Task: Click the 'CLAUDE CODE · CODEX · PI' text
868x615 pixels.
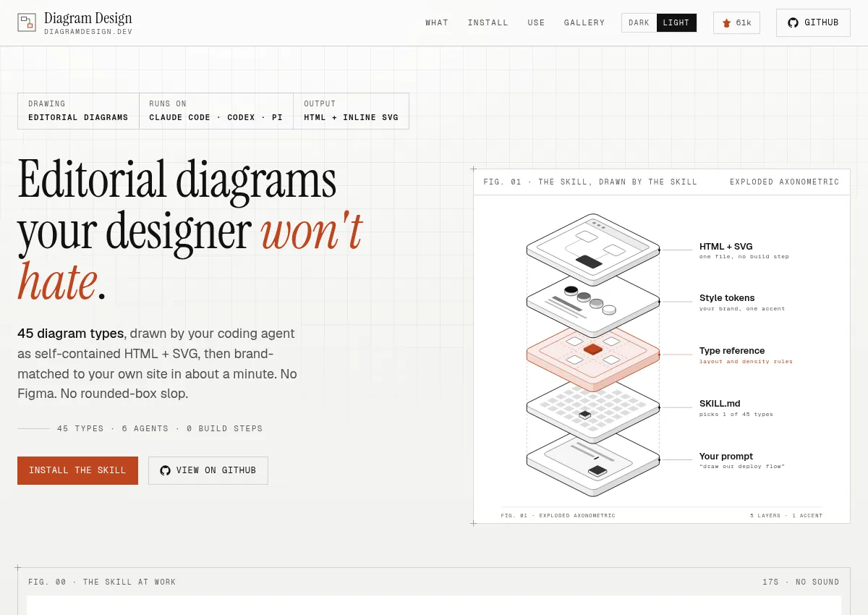Action: tap(216, 117)
